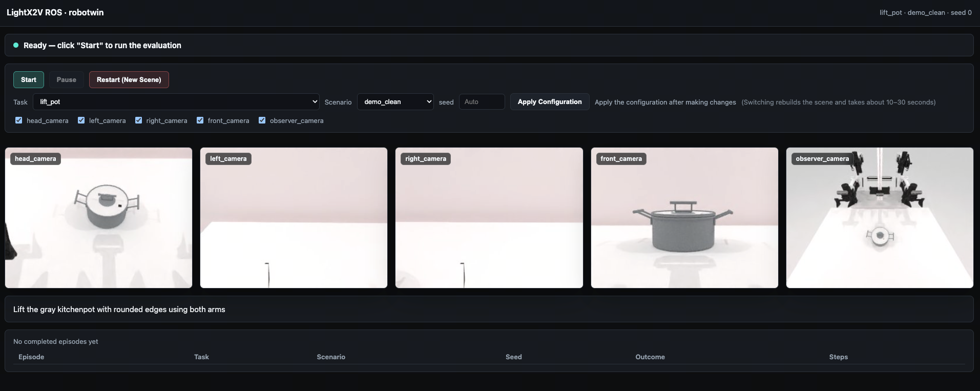
Task: Click the Steps column header
Action: [x=839, y=357]
